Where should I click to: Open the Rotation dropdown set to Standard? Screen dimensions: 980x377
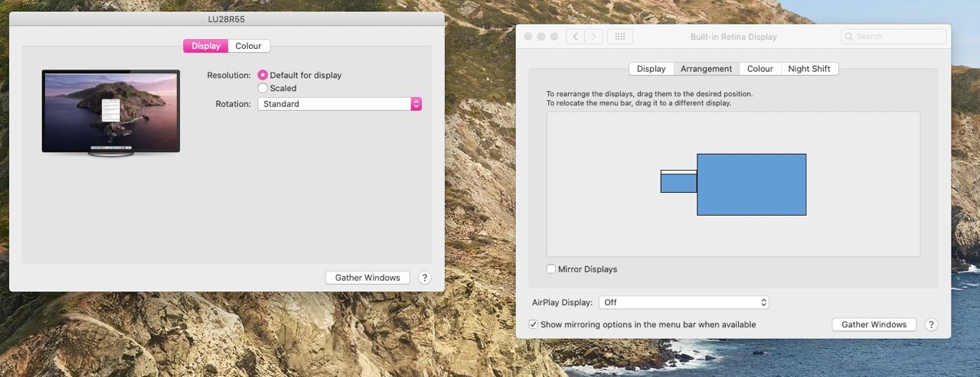pos(340,103)
